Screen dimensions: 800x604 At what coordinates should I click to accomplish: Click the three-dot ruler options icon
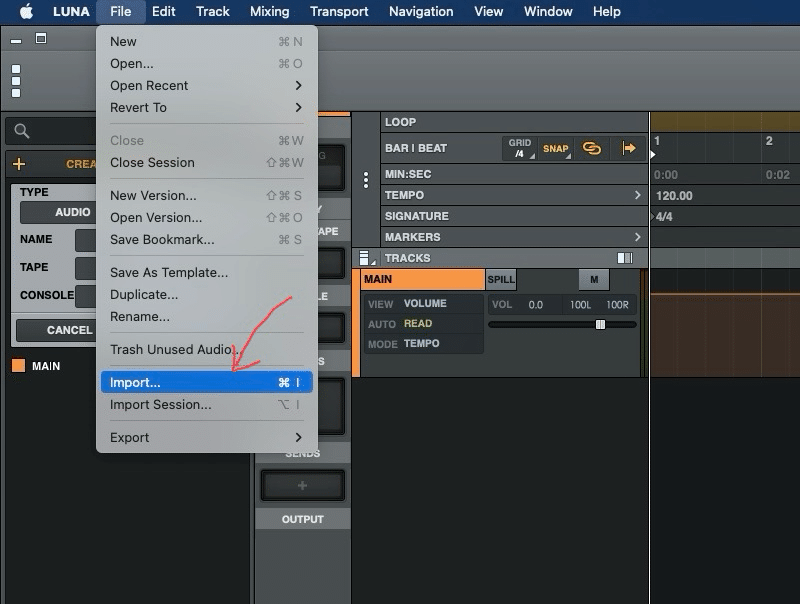[x=366, y=180]
